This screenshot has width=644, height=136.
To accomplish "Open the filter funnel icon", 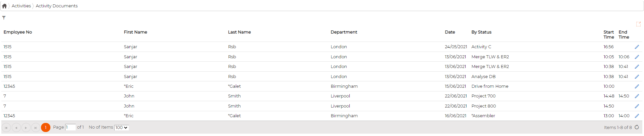I will [x=4, y=18].
